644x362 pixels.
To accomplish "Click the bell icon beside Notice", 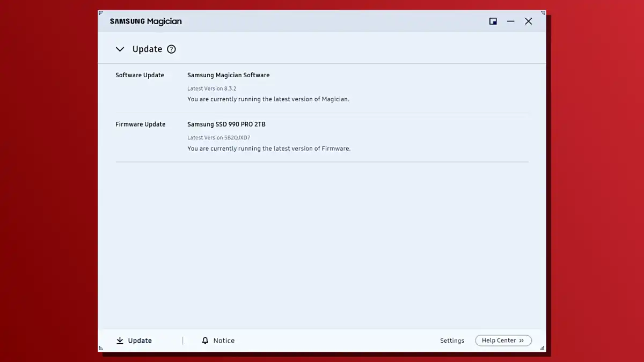I will 205,341.
